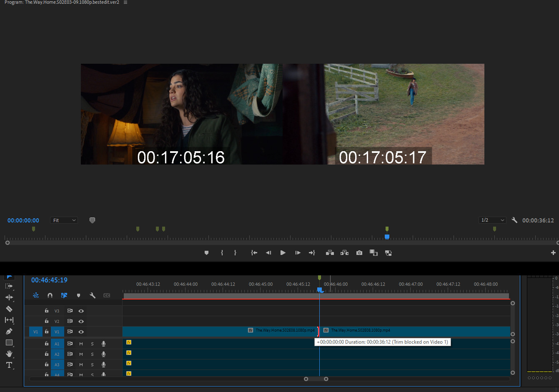
Task: Click timeline timecode 00:46:45:19
Action: (x=49, y=280)
